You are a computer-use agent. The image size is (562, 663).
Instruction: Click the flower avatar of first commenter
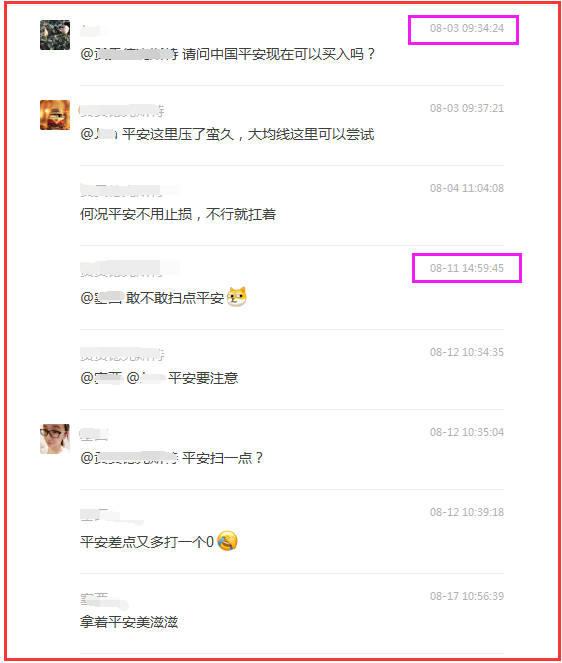(x=55, y=35)
